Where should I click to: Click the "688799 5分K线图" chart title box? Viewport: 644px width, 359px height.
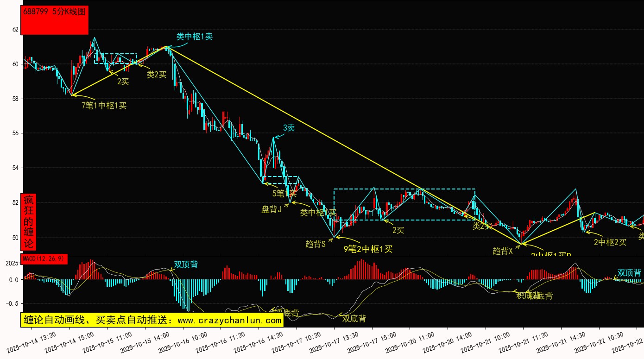pyautogui.click(x=55, y=20)
